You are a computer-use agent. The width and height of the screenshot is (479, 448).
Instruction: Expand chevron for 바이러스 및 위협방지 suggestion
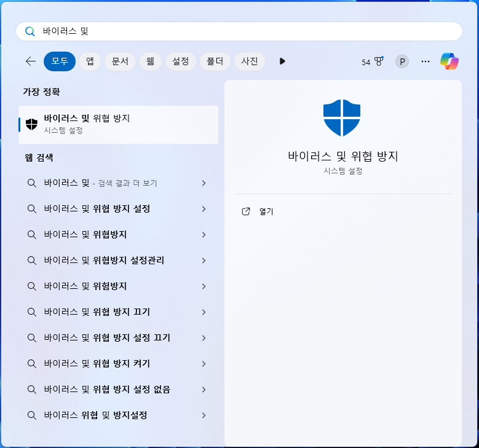204,235
